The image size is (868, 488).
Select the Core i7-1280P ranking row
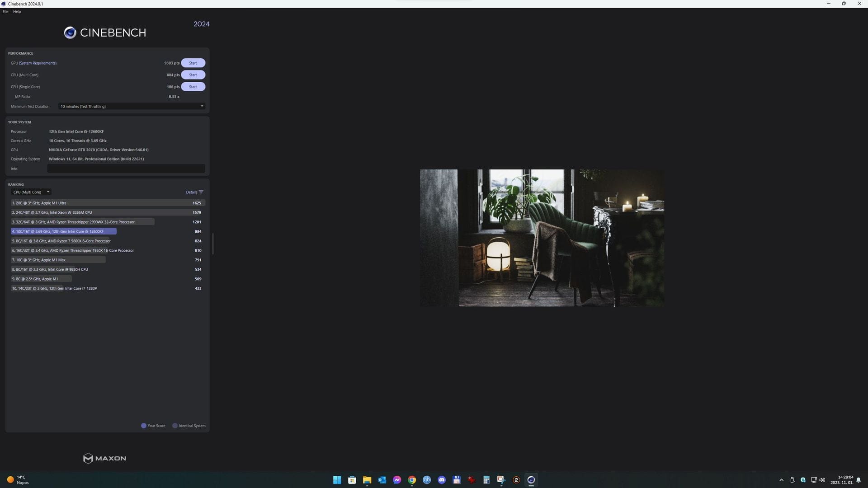click(108, 288)
